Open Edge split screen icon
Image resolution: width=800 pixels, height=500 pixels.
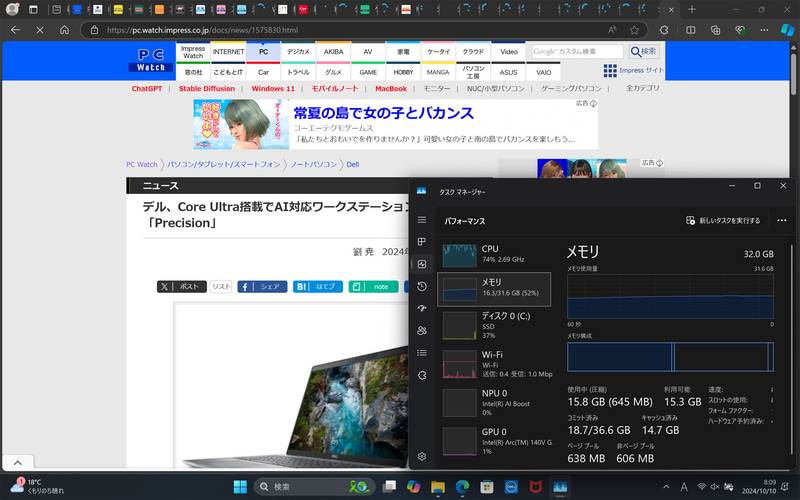(x=690, y=30)
